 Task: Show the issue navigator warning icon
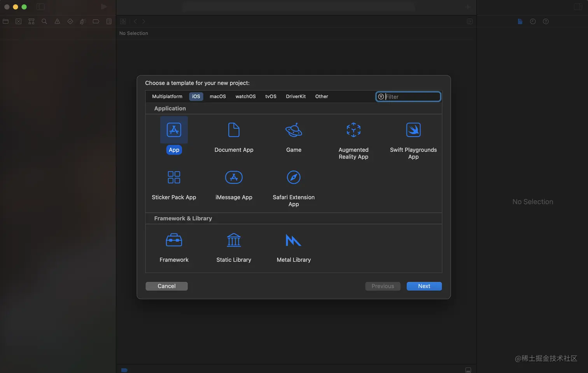pyautogui.click(x=57, y=21)
